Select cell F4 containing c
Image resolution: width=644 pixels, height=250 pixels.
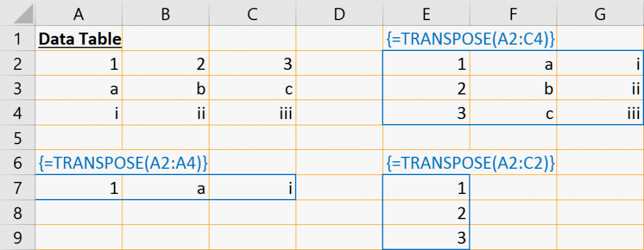tap(513, 113)
